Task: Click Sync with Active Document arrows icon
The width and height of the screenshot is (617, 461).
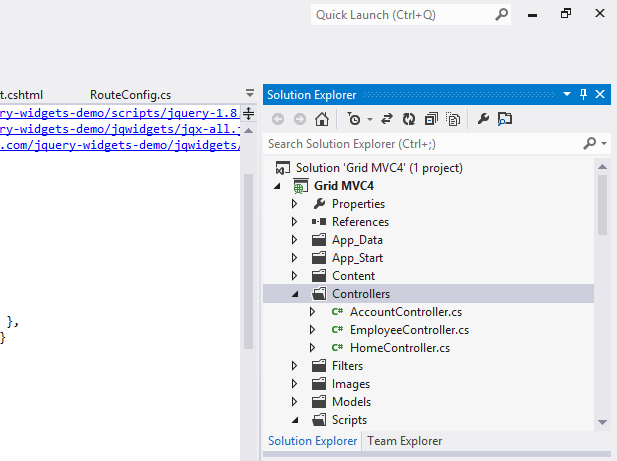Action: 387,119
